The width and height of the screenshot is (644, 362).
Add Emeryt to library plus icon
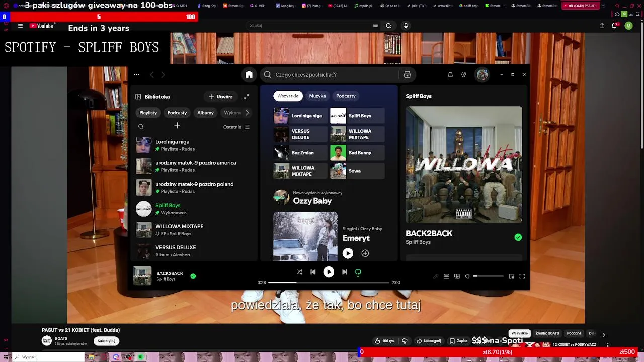365,253
